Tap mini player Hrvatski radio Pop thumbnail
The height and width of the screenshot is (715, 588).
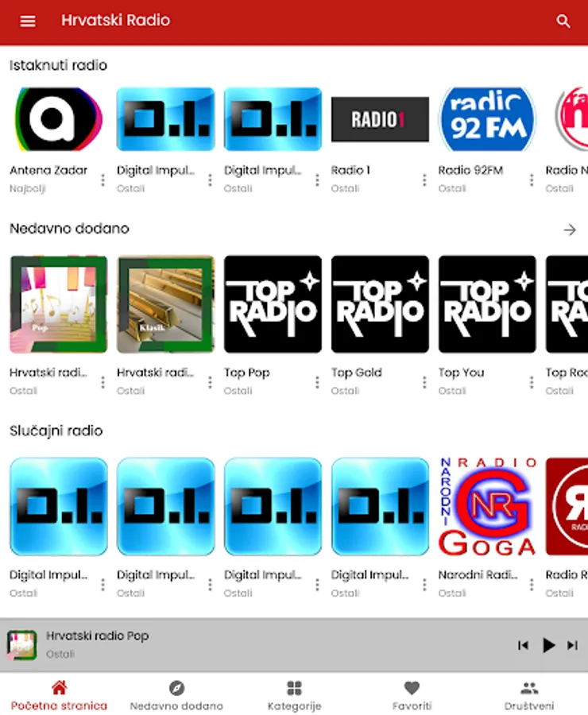(21, 645)
